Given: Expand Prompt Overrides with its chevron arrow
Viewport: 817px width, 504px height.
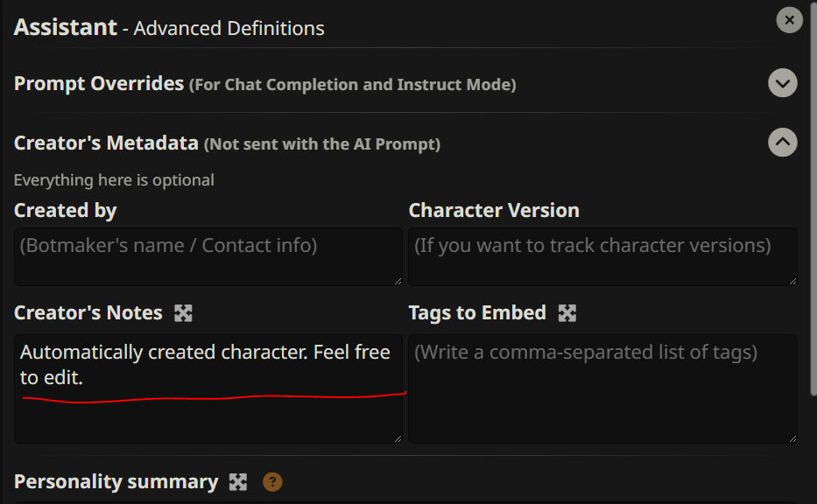Looking at the screenshot, I should (782, 84).
